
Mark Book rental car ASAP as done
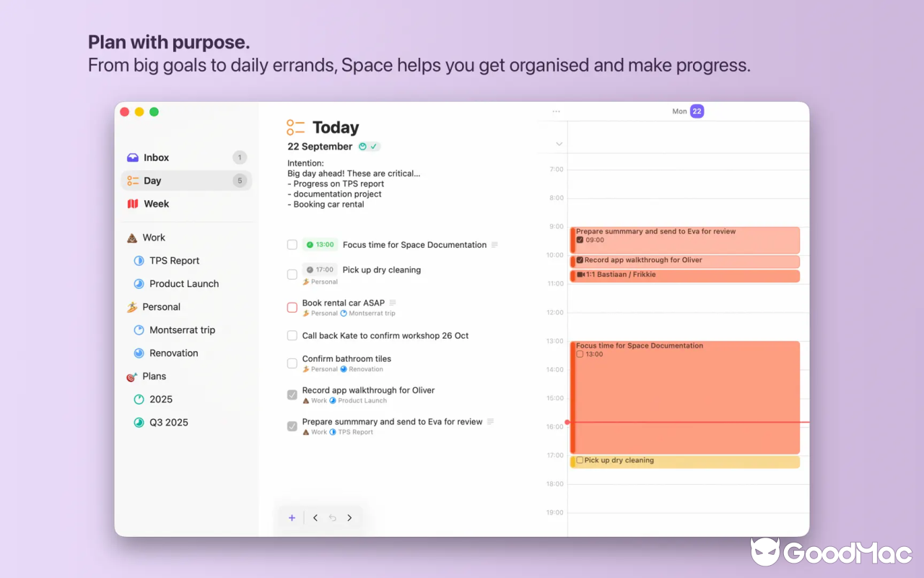click(292, 306)
